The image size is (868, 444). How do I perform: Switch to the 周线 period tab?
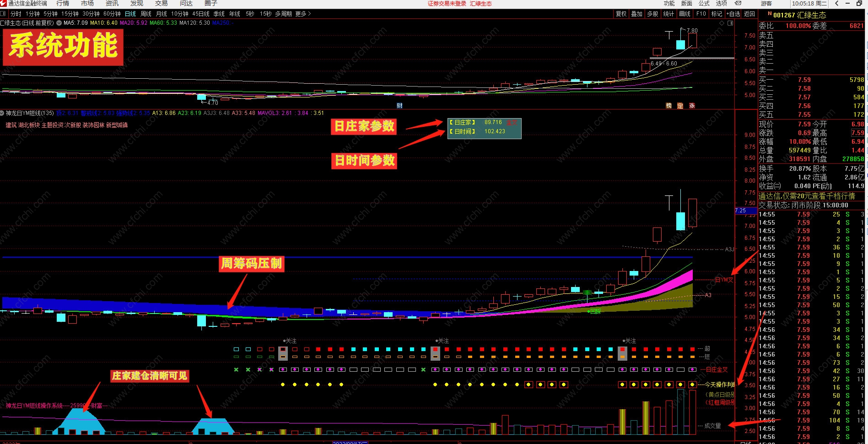click(x=146, y=14)
